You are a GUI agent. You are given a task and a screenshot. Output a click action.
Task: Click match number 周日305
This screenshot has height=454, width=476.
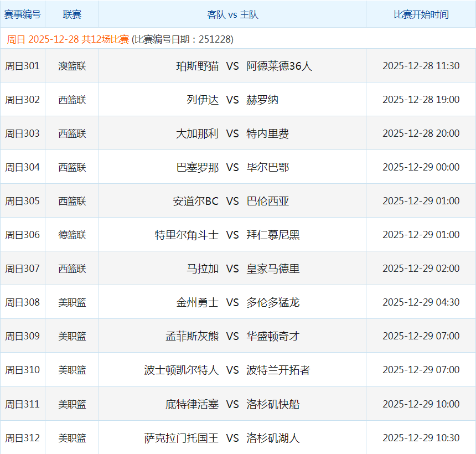point(23,201)
